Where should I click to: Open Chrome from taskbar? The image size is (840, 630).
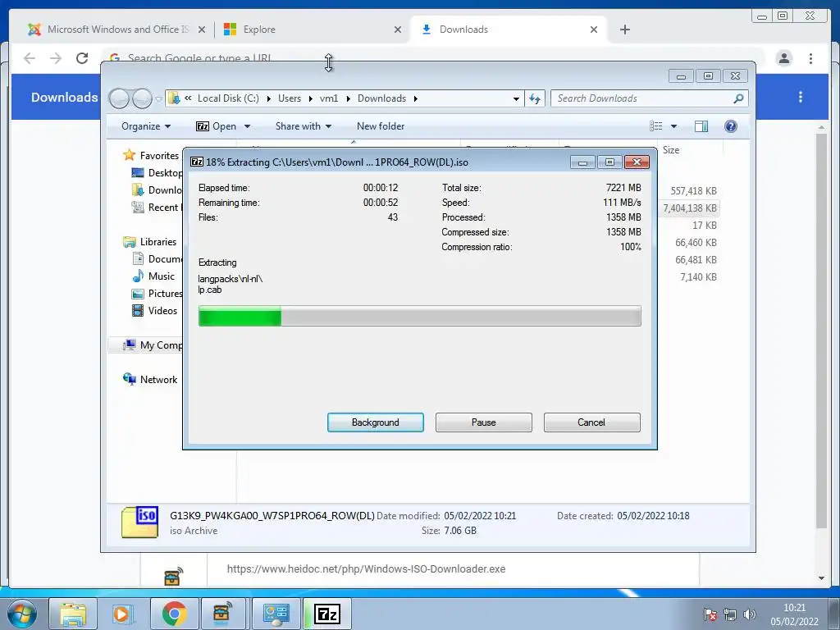(174, 614)
